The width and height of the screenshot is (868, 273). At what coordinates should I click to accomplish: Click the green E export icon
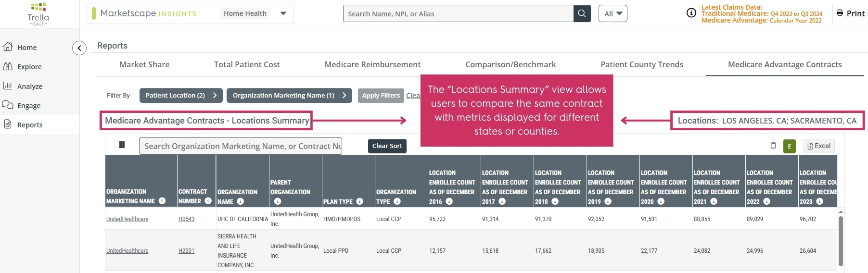[x=790, y=146]
